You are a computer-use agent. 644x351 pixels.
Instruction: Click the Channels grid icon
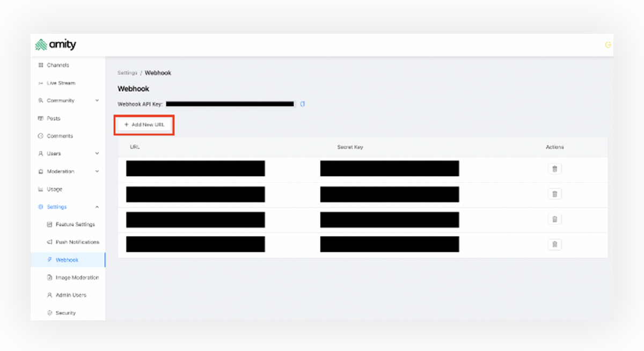(41, 65)
